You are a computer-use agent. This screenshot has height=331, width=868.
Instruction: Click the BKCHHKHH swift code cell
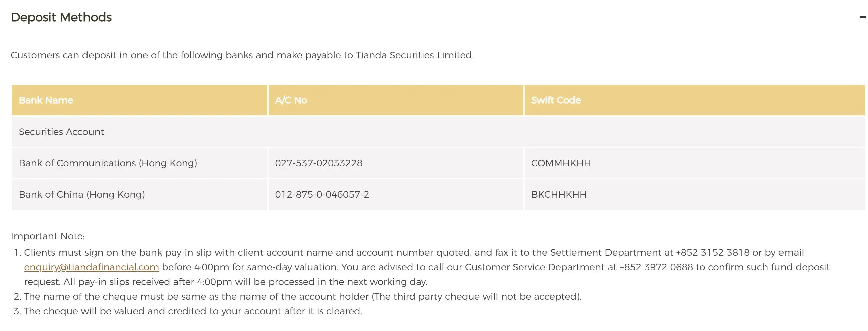point(694,194)
